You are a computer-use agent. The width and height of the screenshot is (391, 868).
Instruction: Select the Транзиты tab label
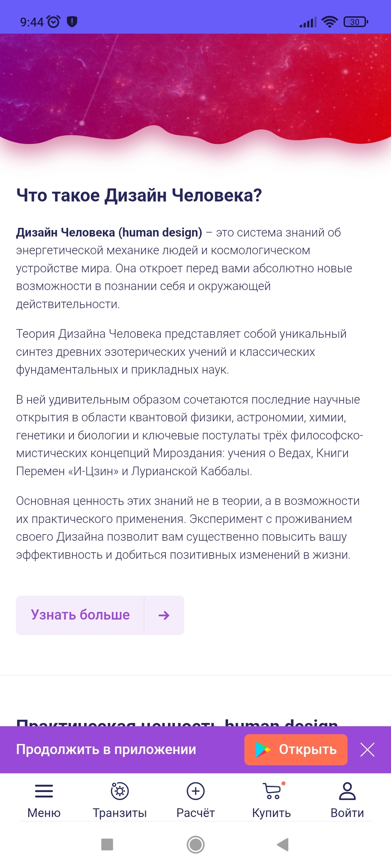(120, 813)
